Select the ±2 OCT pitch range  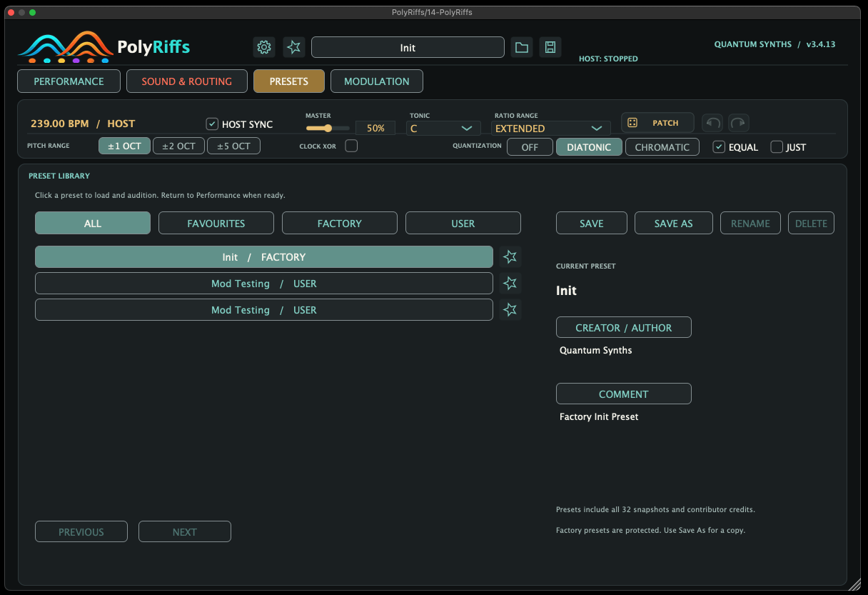click(178, 146)
